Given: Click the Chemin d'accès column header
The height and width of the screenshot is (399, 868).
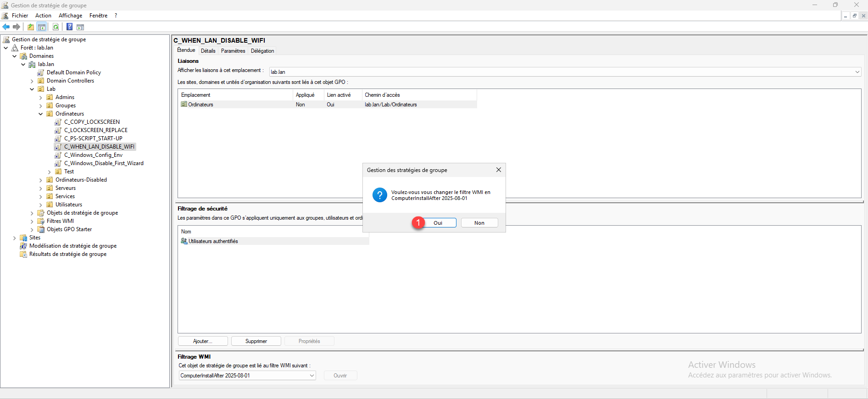Looking at the screenshot, I should click(382, 95).
